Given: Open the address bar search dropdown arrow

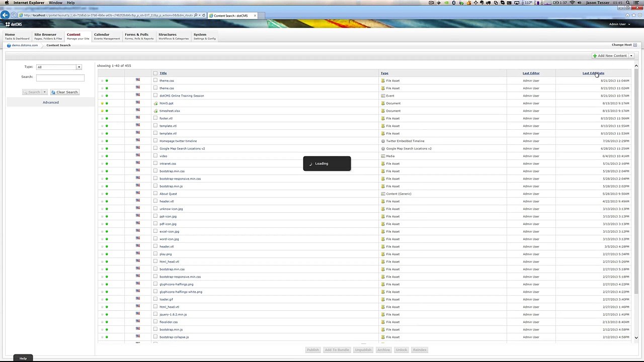Looking at the screenshot, I should [x=200, y=15].
